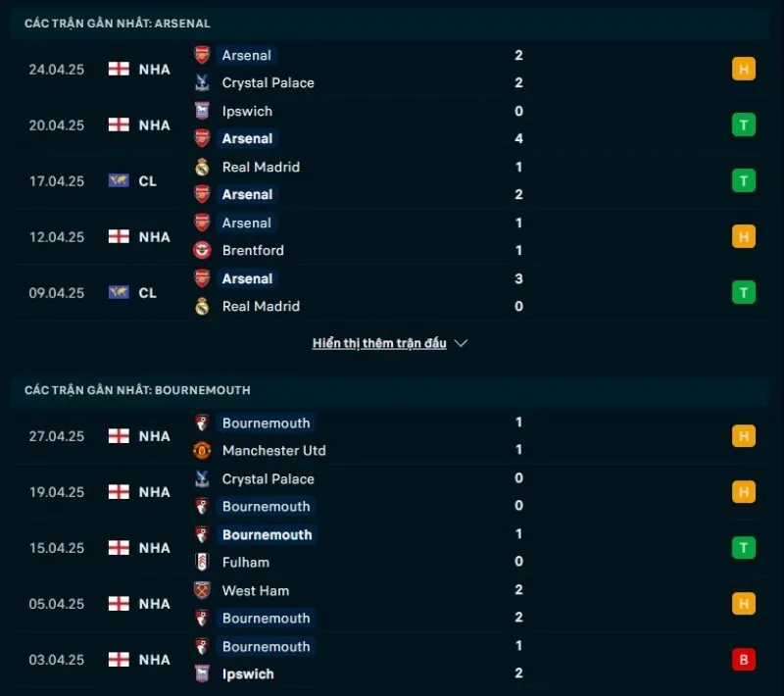Click red B result badge for Ipswich loss
Image resolution: width=784 pixels, height=696 pixels.
[743, 660]
